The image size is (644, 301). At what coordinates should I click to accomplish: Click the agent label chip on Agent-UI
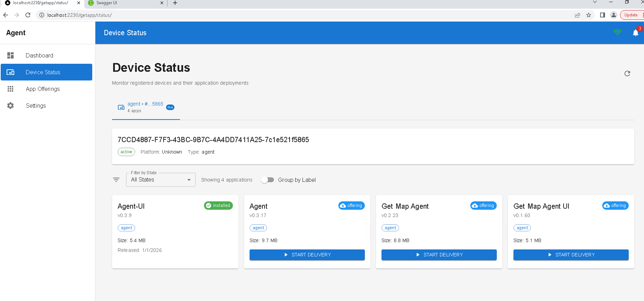[x=126, y=228]
